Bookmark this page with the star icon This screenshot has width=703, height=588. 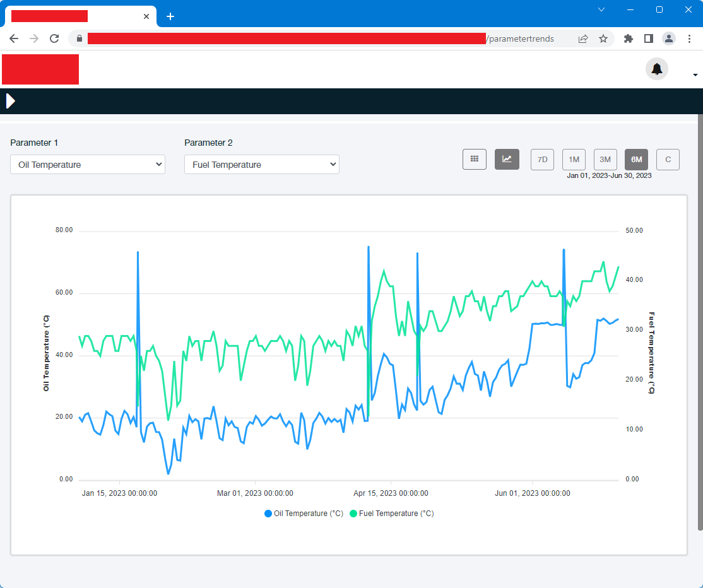[603, 38]
